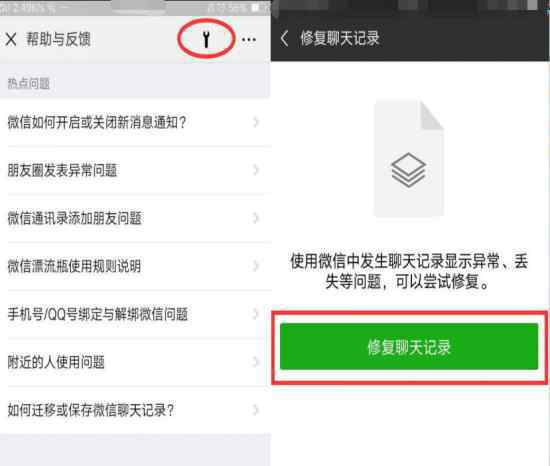Select 微信通讯录添加朋友问题 item
Viewport: 550px width, 466px height.
135,218
